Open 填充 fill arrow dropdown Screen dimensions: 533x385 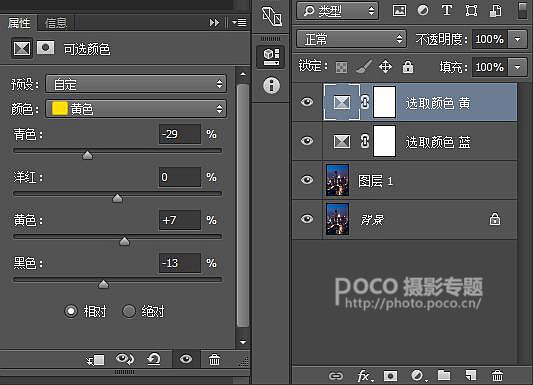coord(517,67)
